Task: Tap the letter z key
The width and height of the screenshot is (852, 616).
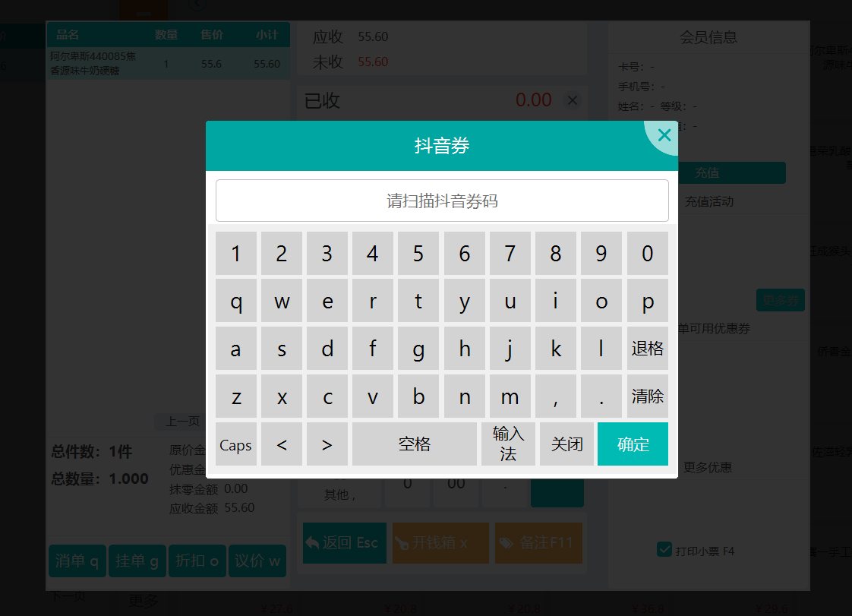Action: [x=236, y=396]
